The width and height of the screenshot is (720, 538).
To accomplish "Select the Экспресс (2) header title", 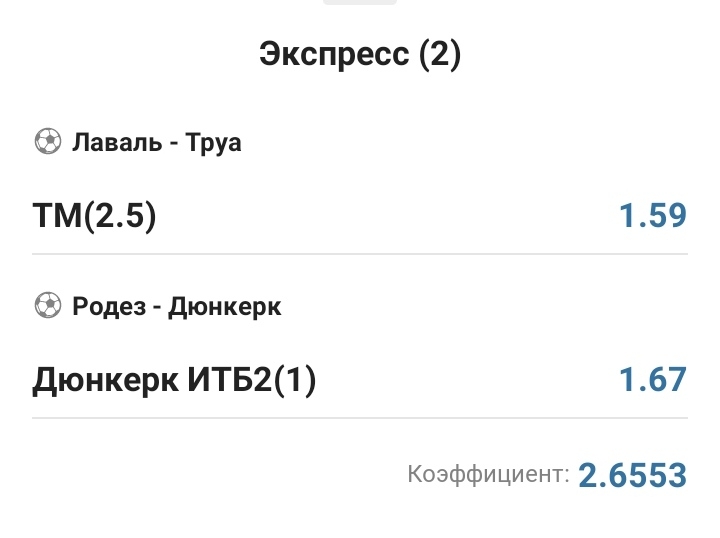I will [x=360, y=54].
